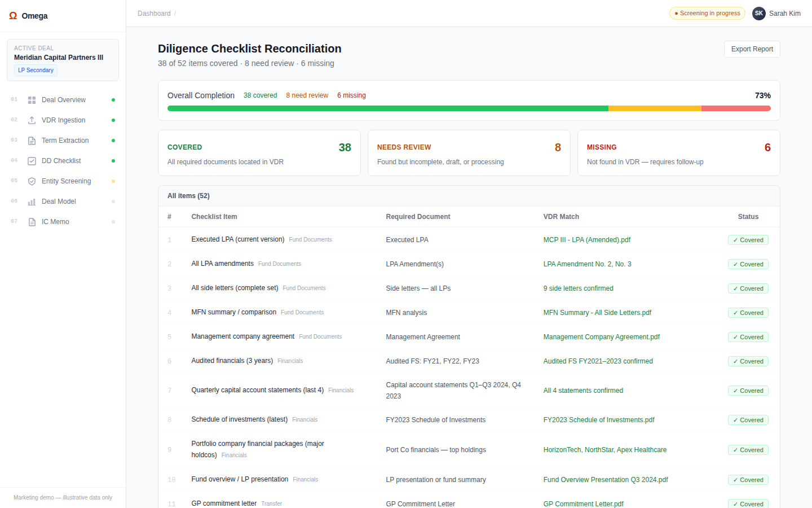Screen dimensions: 812x508
Task: Go to Dashboard breadcrumb link
Action: (154, 14)
